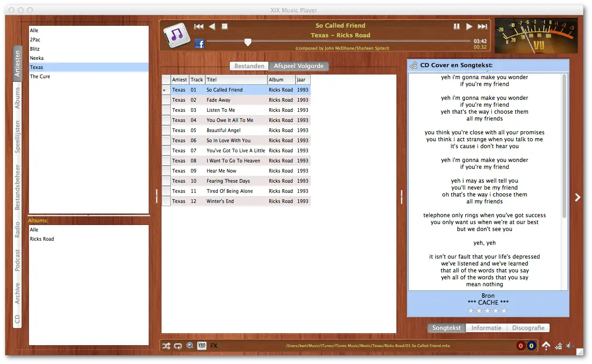
Task: Click the forward play arrow button
Action: click(x=469, y=27)
